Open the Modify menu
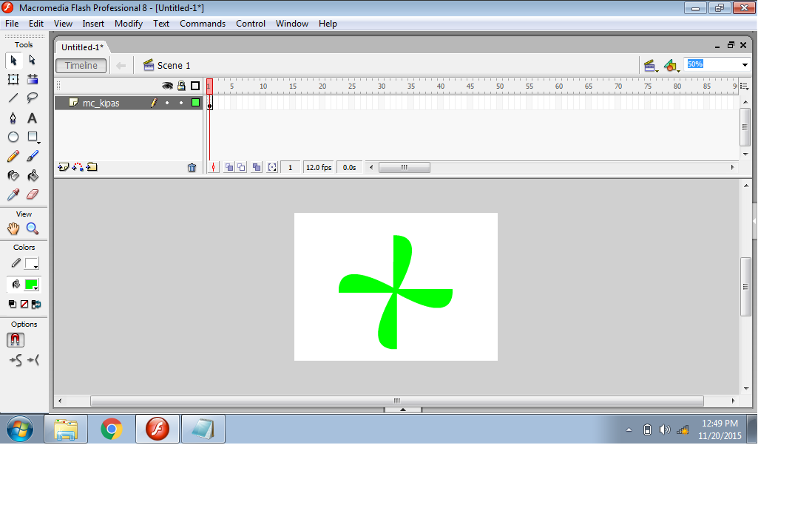 pyautogui.click(x=129, y=24)
